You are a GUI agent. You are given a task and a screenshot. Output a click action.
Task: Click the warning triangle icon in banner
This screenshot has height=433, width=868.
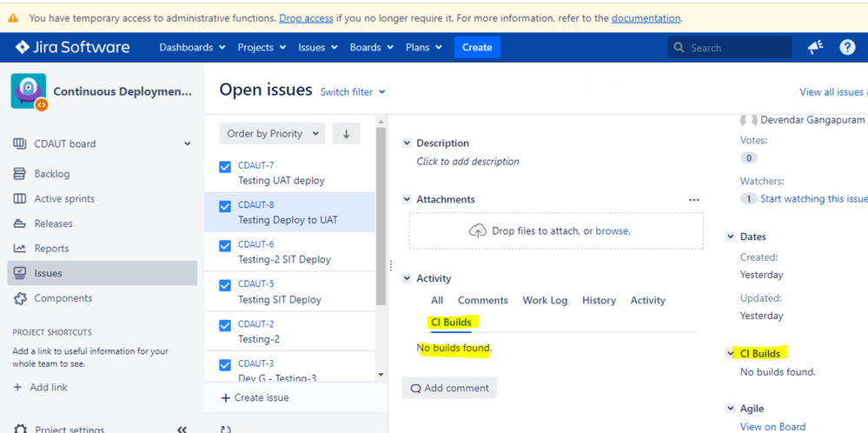tap(13, 17)
